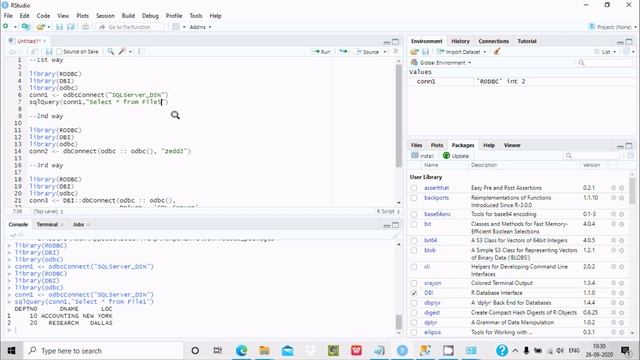Maximize the Packages pane

click(x=629, y=146)
